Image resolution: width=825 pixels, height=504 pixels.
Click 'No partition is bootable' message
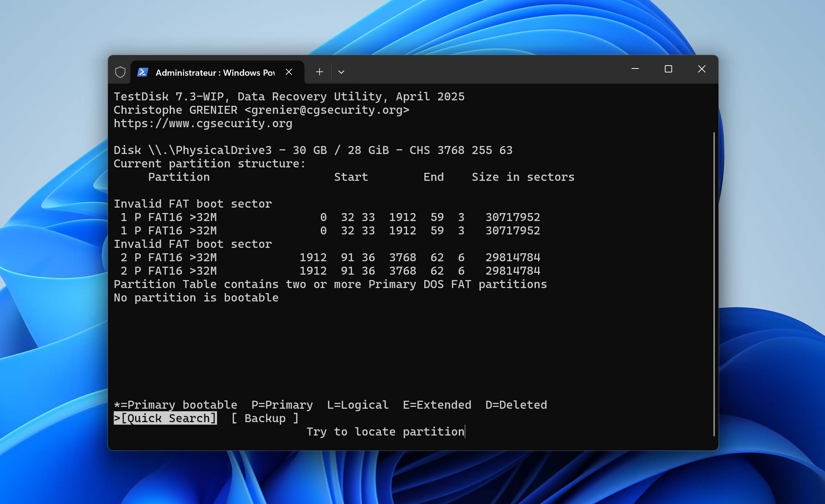pyautogui.click(x=196, y=297)
